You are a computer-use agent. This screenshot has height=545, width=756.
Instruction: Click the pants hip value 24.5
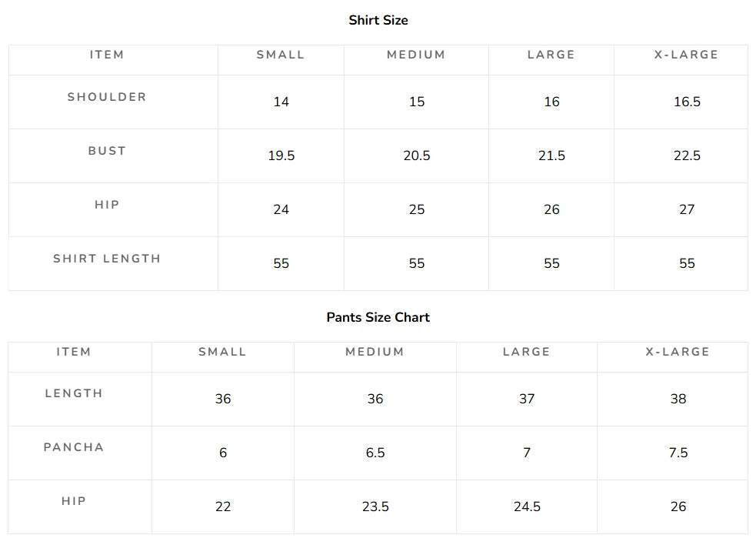tap(527, 507)
